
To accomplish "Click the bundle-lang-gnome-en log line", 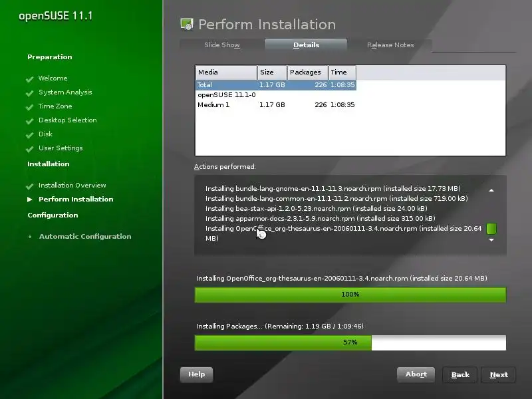I will (333, 189).
